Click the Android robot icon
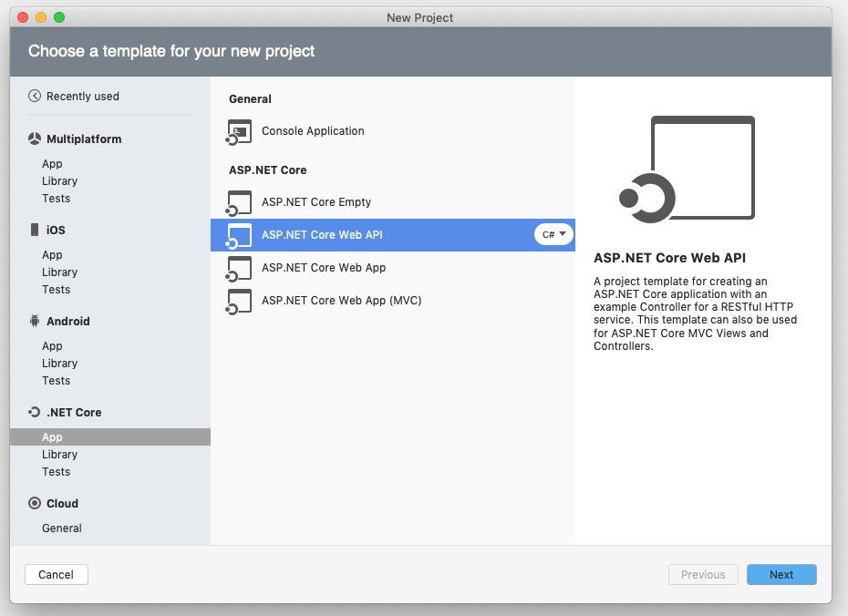This screenshot has height=616, width=848. 35,321
